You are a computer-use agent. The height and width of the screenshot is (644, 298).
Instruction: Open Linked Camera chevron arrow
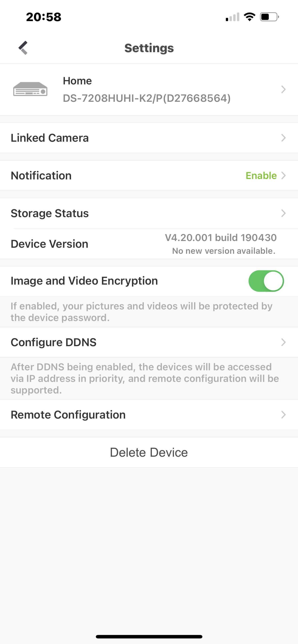(x=283, y=138)
